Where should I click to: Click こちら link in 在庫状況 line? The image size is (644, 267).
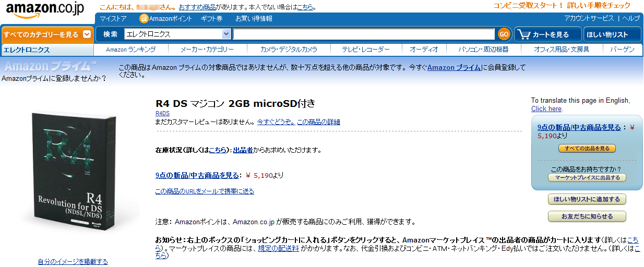click(218, 150)
